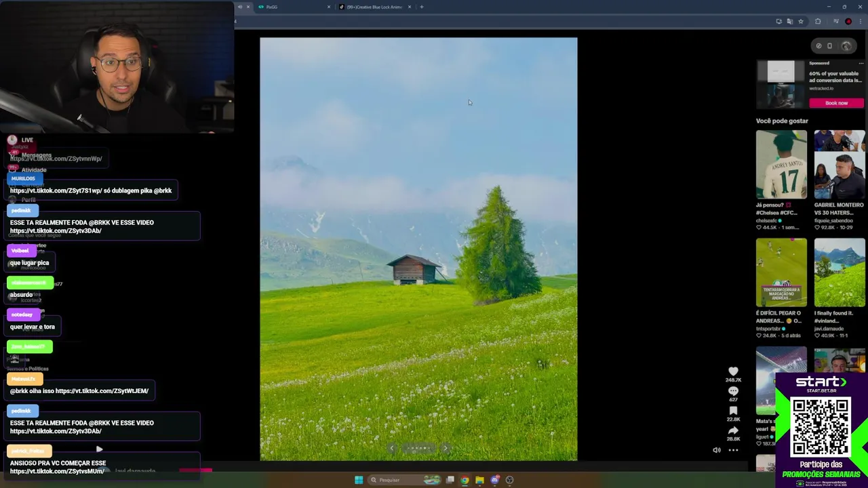Open Task View on the taskbar

point(450,480)
